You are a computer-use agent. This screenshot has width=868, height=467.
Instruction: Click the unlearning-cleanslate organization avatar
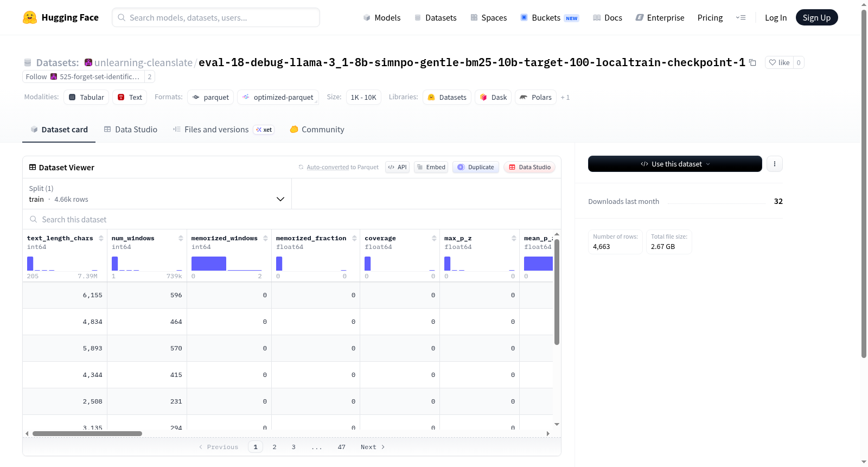pyautogui.click(x=88, y=62)
